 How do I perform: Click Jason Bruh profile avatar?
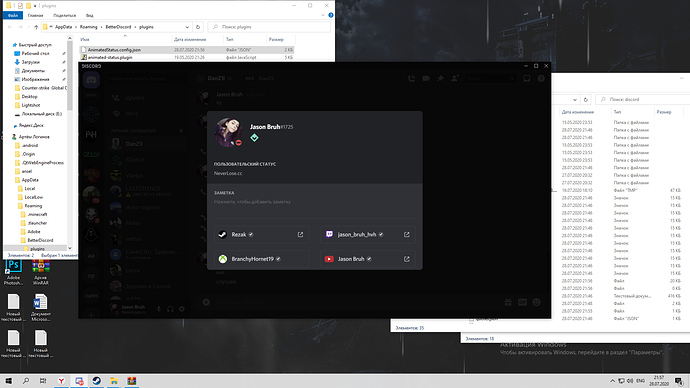pyautogui.click(x=228, y=132)
